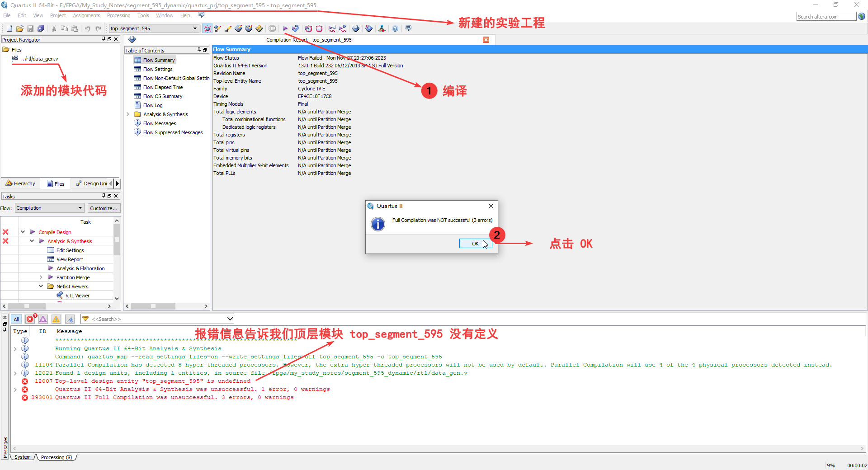868x470 pixels.
Task: Toggle the Critical Warning messages filter
Action: (x=43, y=319)
